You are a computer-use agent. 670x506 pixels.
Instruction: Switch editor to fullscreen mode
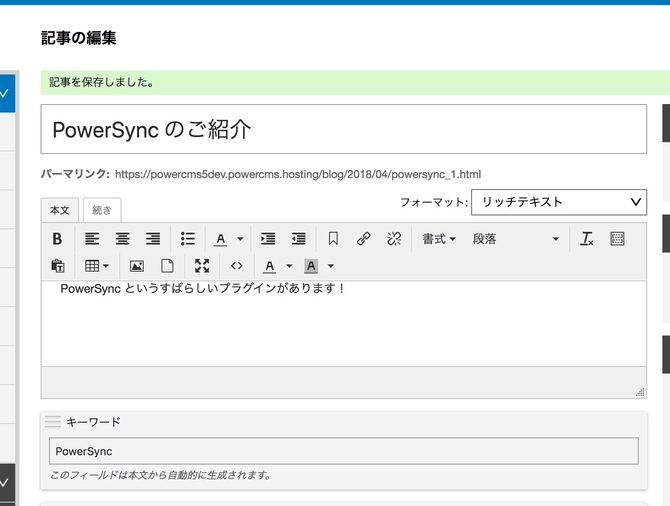pyautogui.click(x=203, y=266)
